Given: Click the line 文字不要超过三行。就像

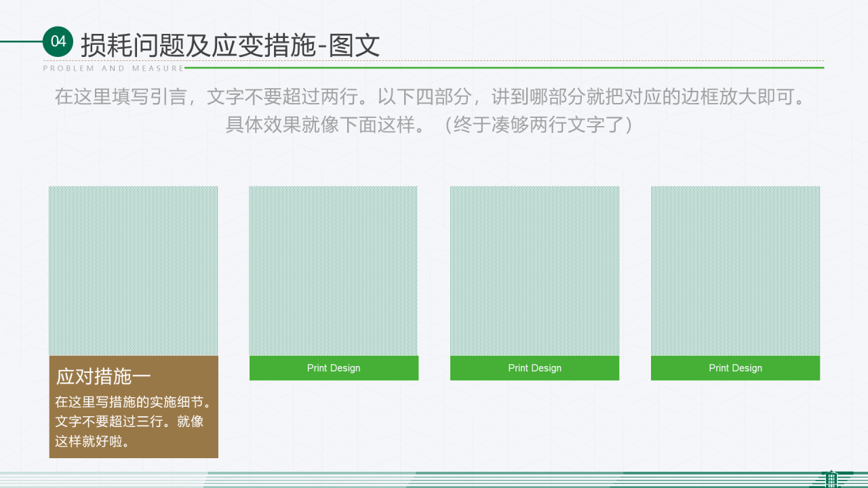Looking at the screenshot, I should pyautogui.click(x=129, y=422).
